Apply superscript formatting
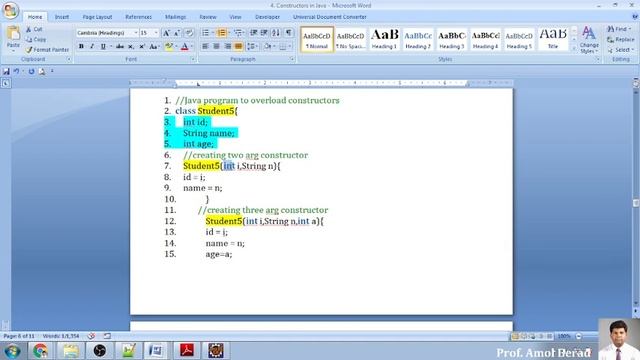The image size is (640, 360). coord(142,47)
